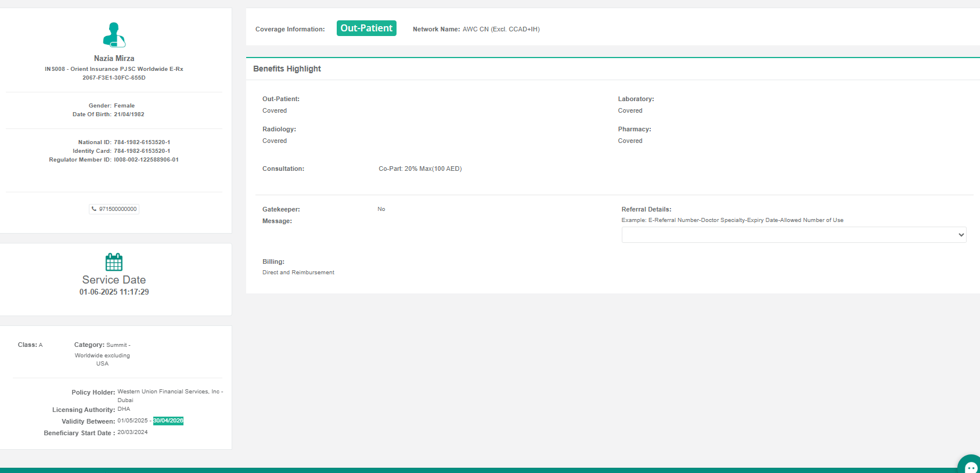Select the highlighted validity end date 30/04/2026
Image resolution: width=980 pixels, height=473 pixels.
168,421
